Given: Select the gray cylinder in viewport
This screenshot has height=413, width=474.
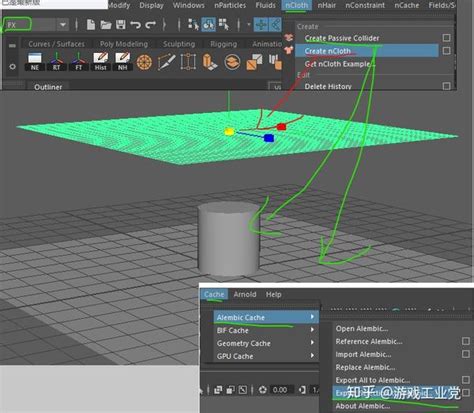Looking at the screenshot, I should point(229,240).
